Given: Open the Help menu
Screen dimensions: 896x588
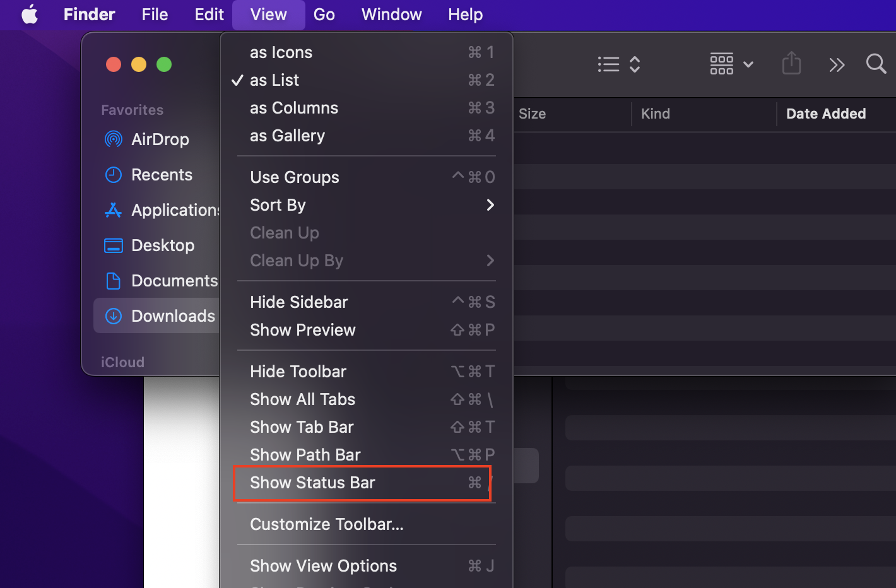Looking at the screenshot, I should 465,14.
